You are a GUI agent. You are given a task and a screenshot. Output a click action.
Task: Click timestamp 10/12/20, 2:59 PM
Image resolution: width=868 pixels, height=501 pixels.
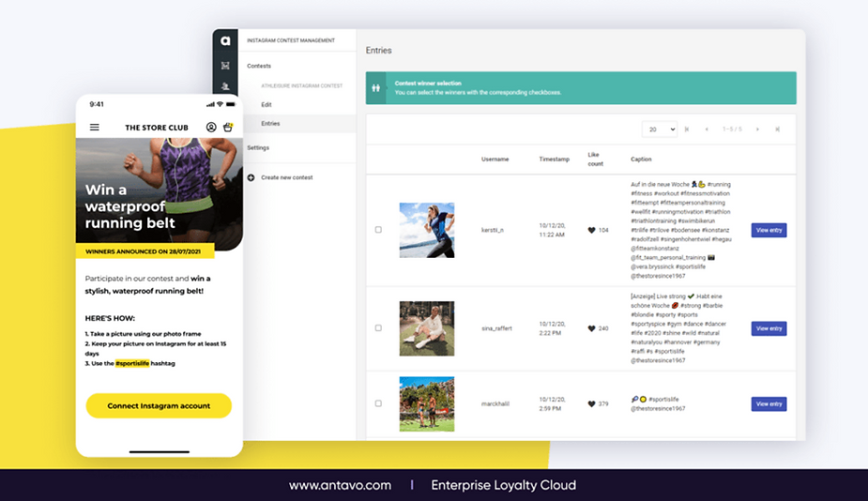[552, 404]
